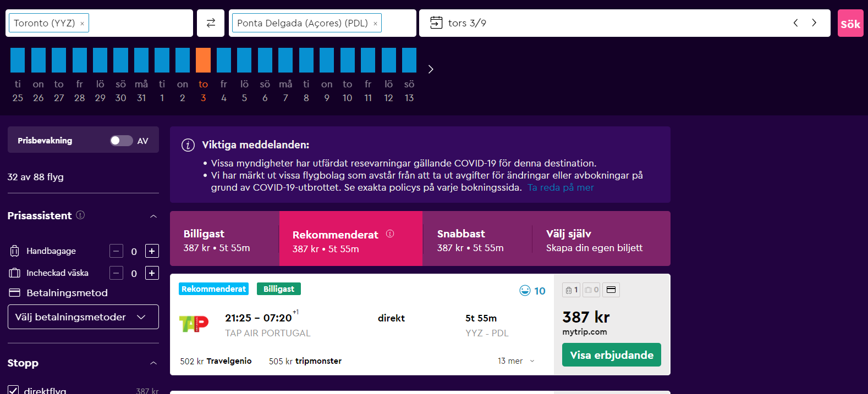Screen dimensions: 868x394
Task: Add one Incheckad väska
Action: click(152, 273)
